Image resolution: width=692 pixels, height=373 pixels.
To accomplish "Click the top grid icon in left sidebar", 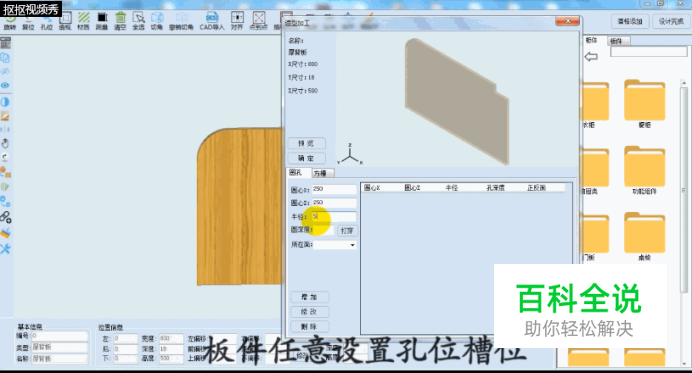I will [x=5, y=43].
